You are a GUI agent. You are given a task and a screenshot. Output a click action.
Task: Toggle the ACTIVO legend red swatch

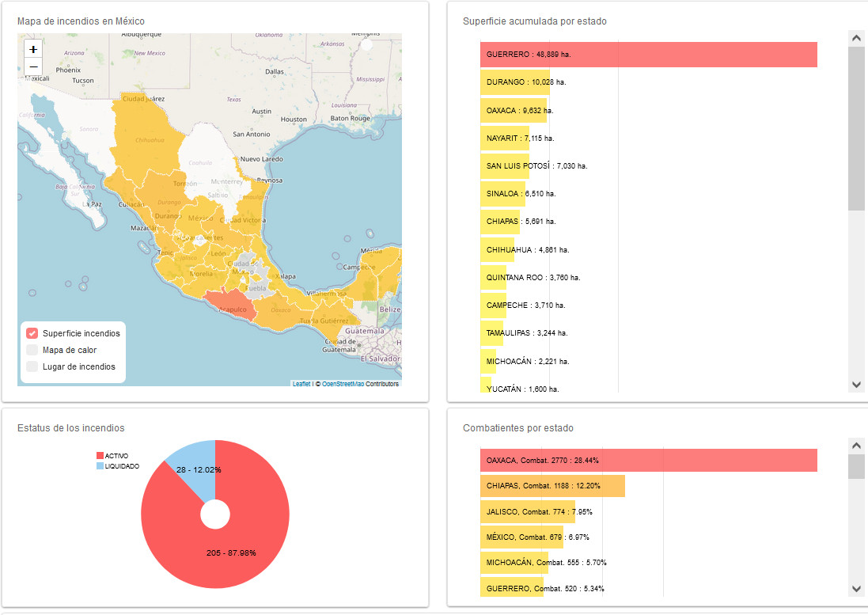tap(100, 456)
